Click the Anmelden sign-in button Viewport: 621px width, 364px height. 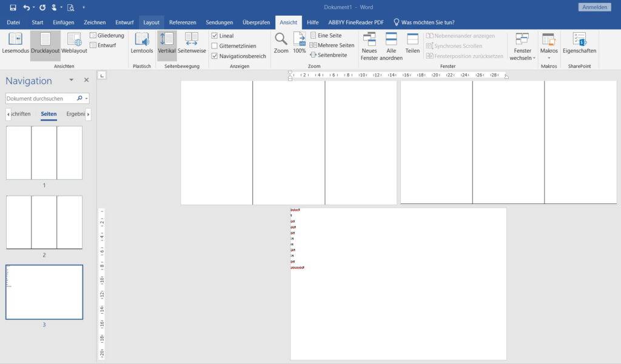[x=594, y=7]
